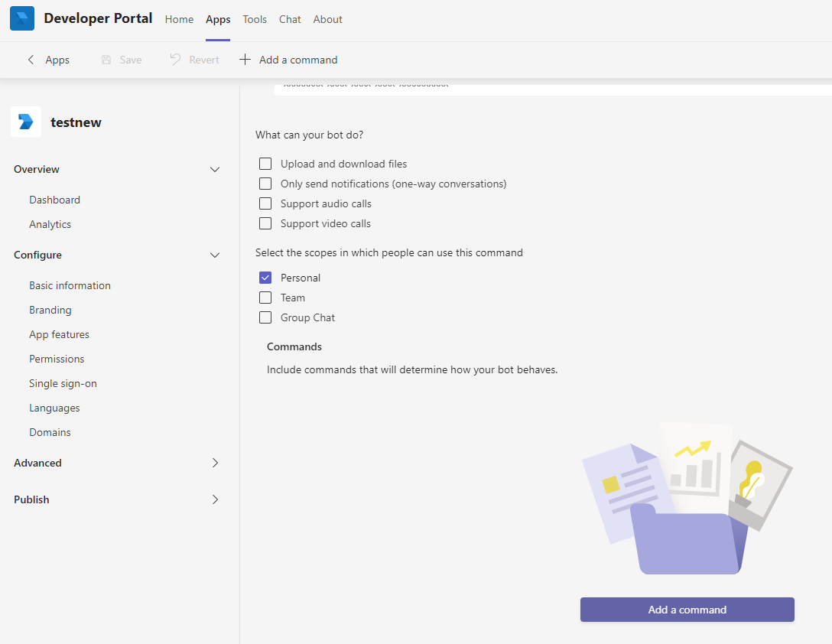Check Support audio calls
Screen dimensions: 832x644
point(265,203)
